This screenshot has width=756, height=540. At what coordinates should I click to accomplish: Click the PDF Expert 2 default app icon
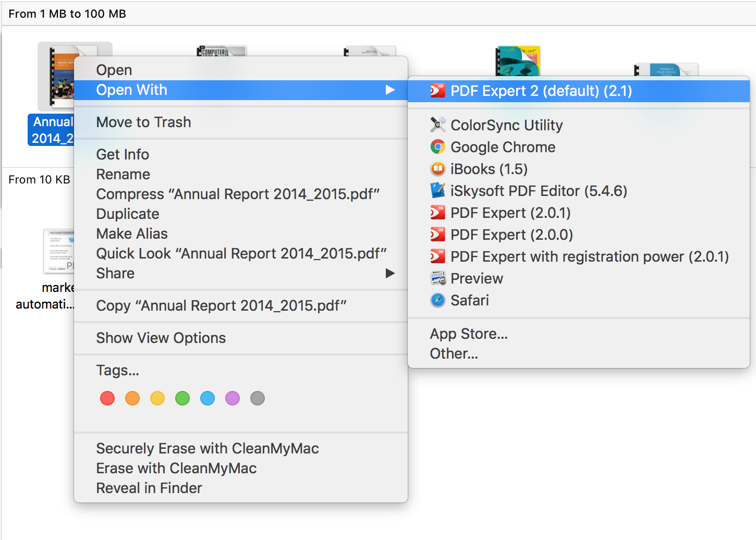(x=437, y=91)
